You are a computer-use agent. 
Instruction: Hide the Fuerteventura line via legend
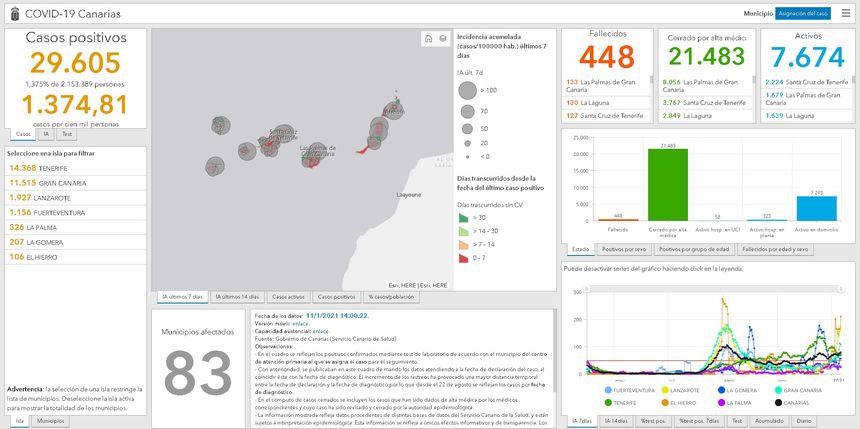628,390
